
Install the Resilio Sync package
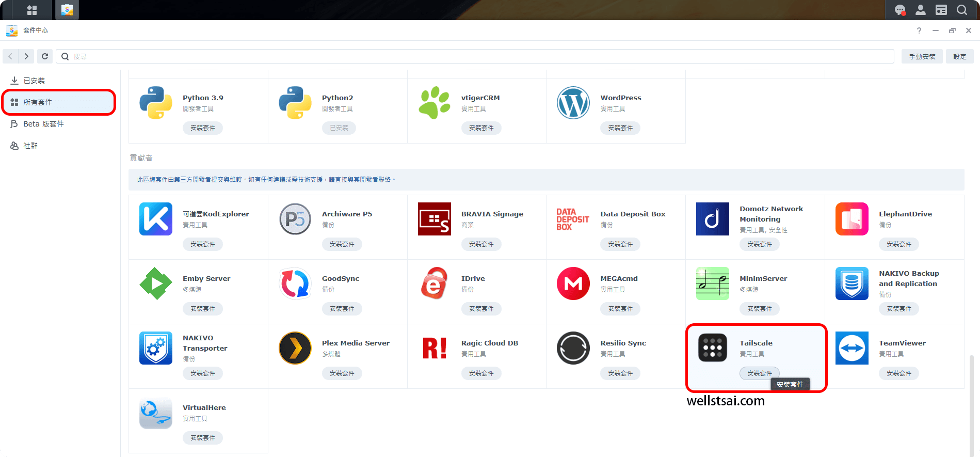tap(620, 373)
